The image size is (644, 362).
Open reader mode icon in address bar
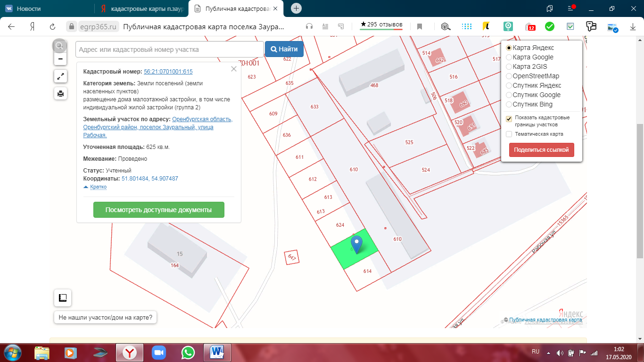[325, 26]
